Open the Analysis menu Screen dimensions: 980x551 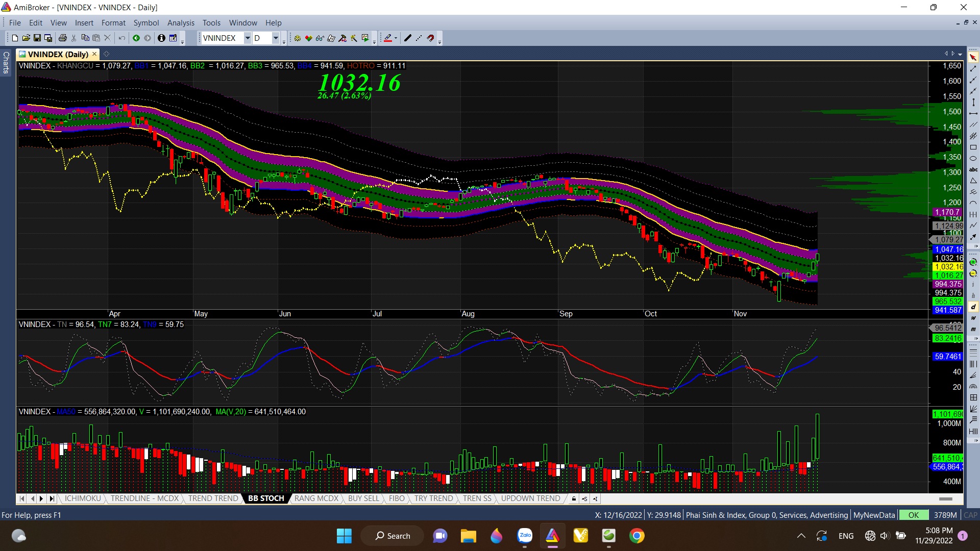click(x=181, y=23)
